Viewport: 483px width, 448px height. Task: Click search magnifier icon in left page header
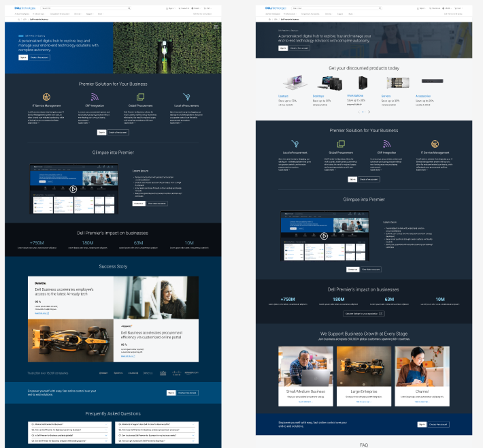tap(129, 8)
